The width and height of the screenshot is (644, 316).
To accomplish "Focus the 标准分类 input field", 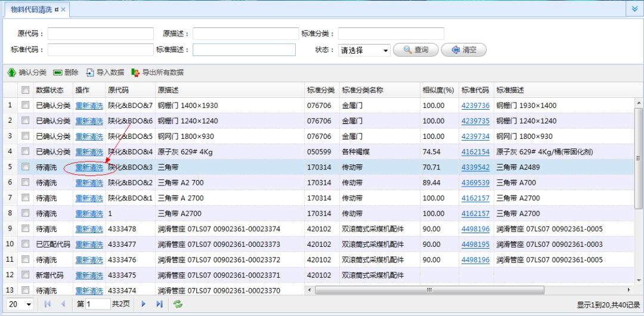I will click(x=391, y=34).
